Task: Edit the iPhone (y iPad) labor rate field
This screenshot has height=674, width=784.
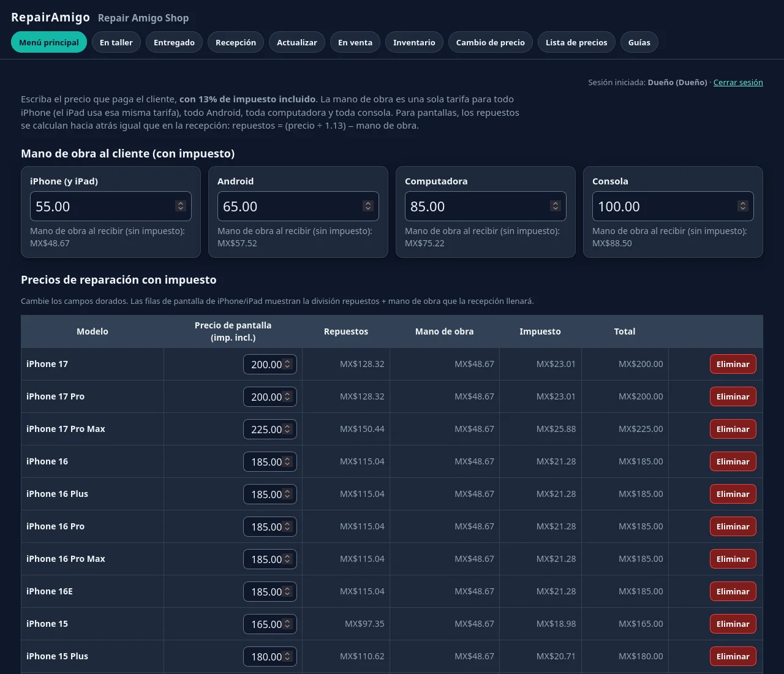Action: pos(111,206)
